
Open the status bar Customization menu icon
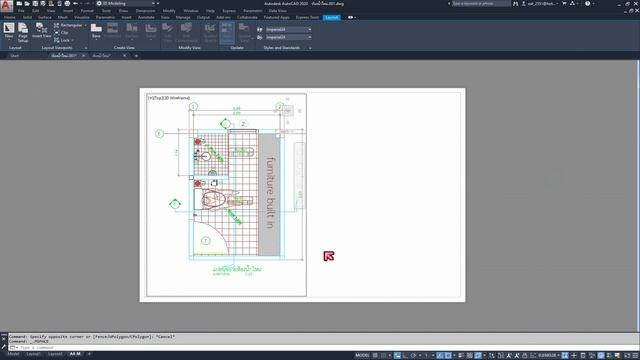(x=636, y=356)
